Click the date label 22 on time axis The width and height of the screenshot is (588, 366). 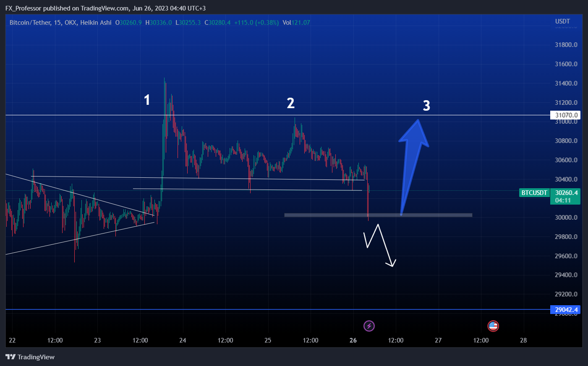(12, 340)
